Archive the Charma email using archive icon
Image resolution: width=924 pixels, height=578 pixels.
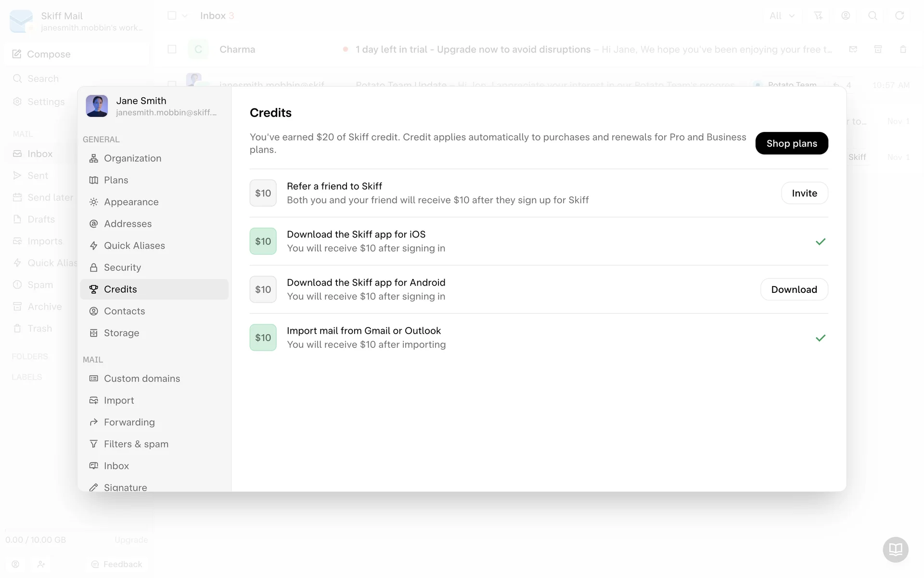pyautogui.click(x=878, y=49)
